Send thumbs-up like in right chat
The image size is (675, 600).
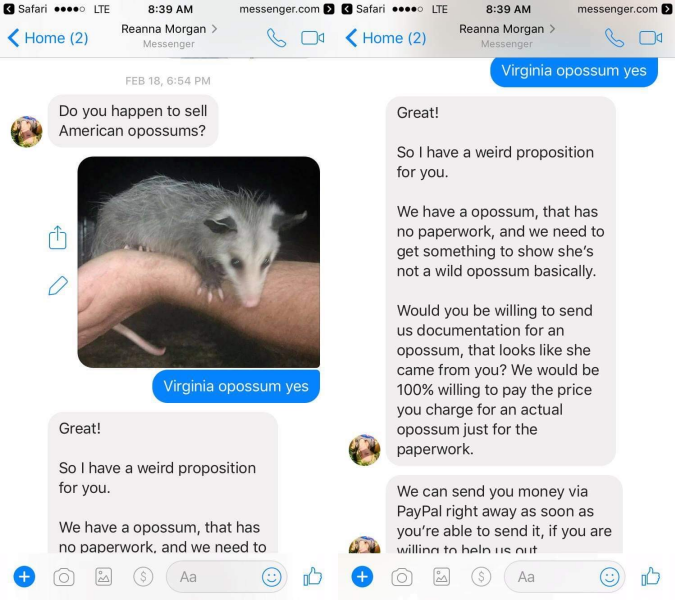click(x=650, y=576)
